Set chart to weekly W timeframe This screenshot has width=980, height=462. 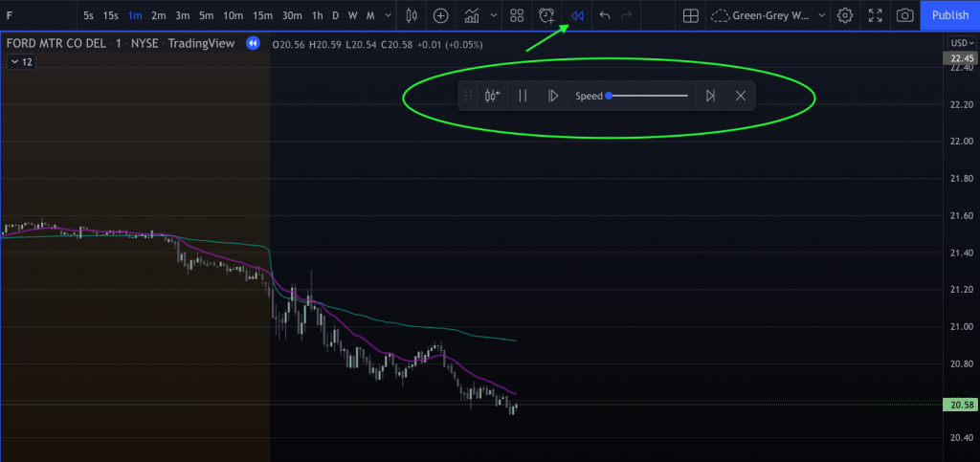pos(352,15)
